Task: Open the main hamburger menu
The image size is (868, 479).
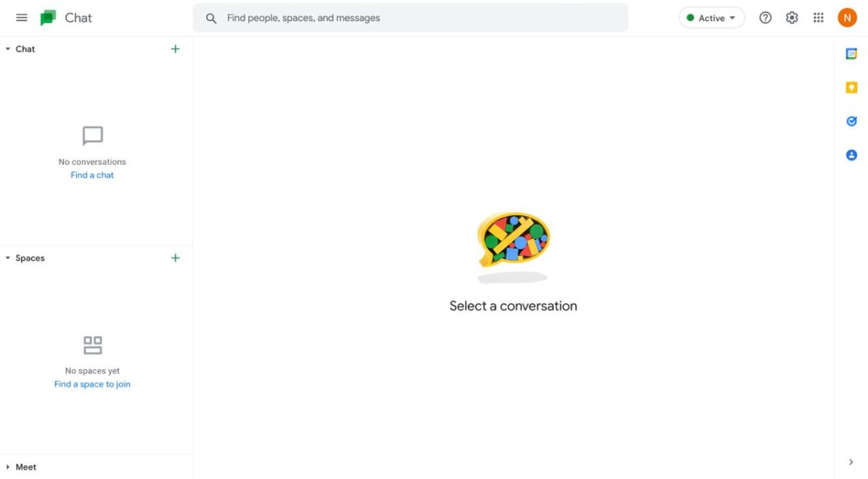Action: pyautogui.click(x=22, y=17)
